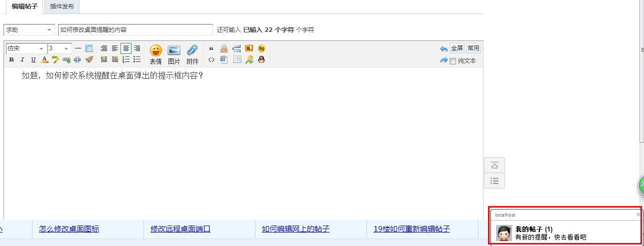Image resolution: width=644 pixels, height=246 pixels.
Task: Center align the text
Action: point(126,48)
